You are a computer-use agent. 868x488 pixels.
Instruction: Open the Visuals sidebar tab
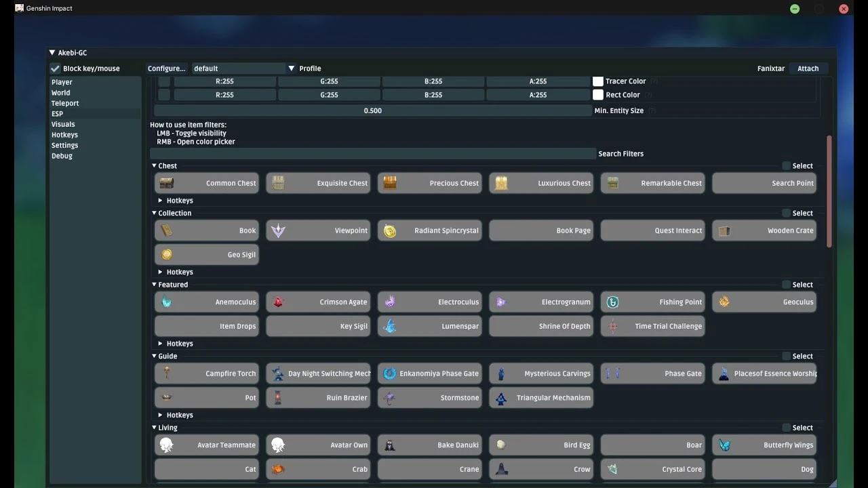(95, 124)
